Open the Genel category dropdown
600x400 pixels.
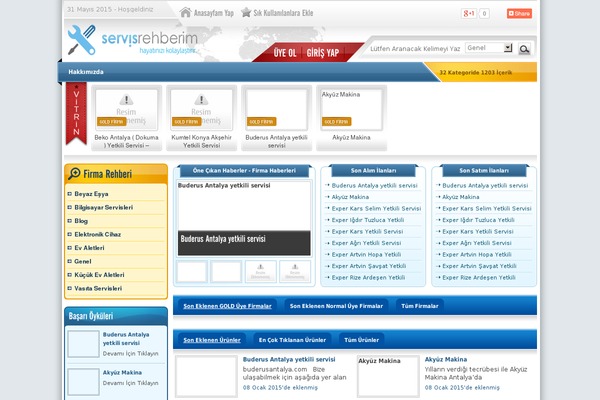(489, 48)
